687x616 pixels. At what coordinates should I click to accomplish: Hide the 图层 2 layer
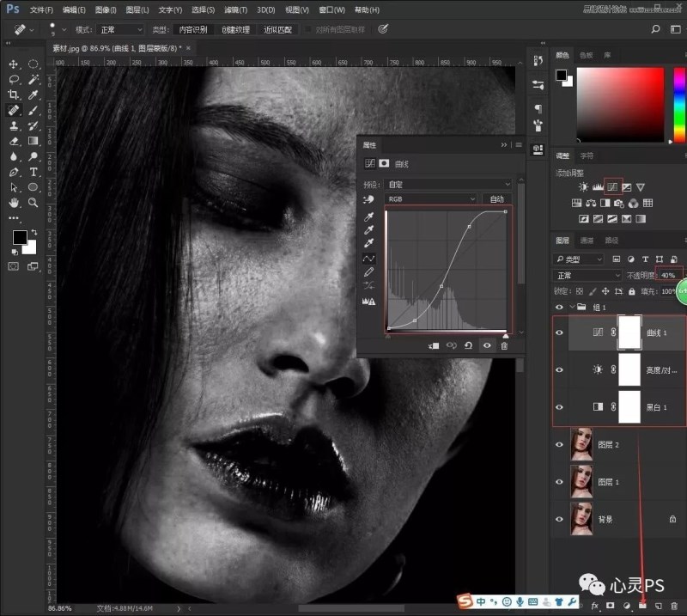tap(559, 444)
